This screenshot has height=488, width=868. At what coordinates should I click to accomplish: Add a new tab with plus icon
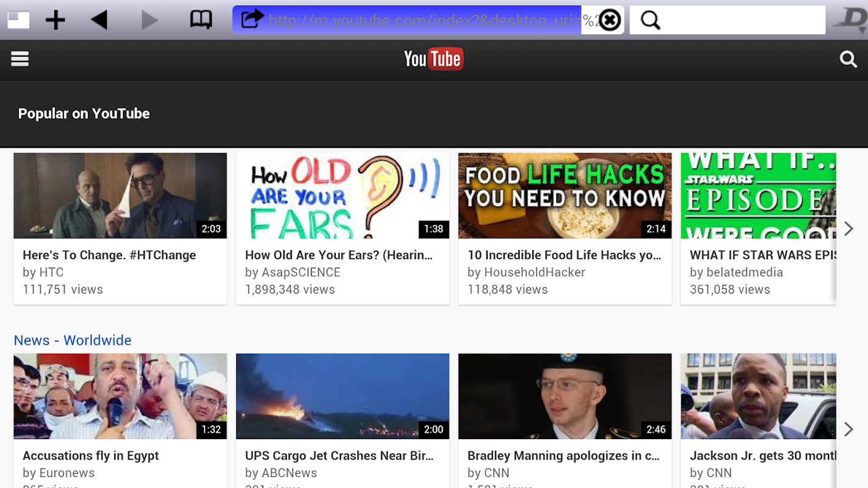56,20
